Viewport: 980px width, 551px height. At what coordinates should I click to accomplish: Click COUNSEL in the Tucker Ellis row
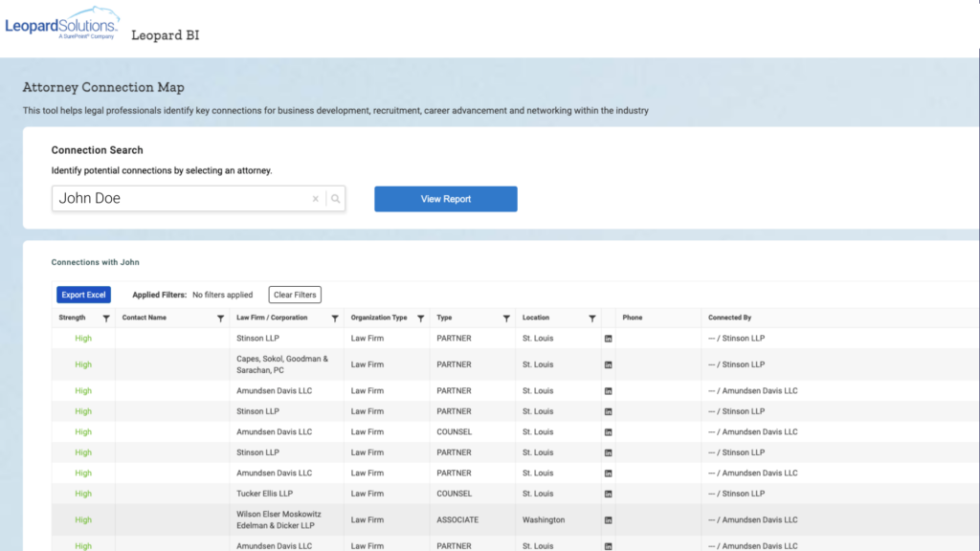coord(455,494)
